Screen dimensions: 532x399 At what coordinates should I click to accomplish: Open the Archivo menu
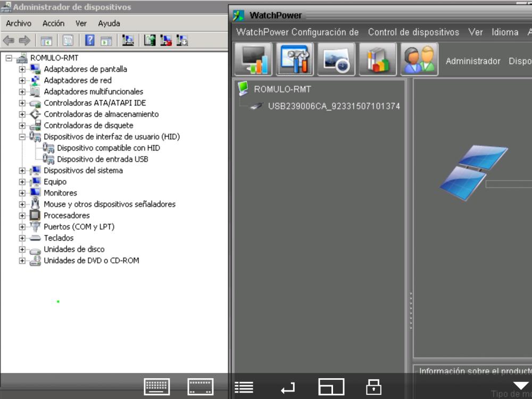19,23
